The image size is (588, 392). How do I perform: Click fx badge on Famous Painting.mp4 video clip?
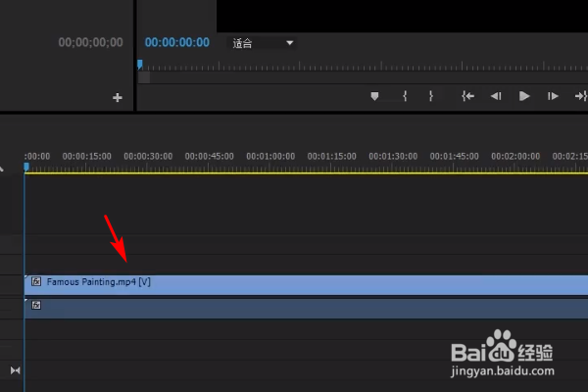(x=36, y=281)
